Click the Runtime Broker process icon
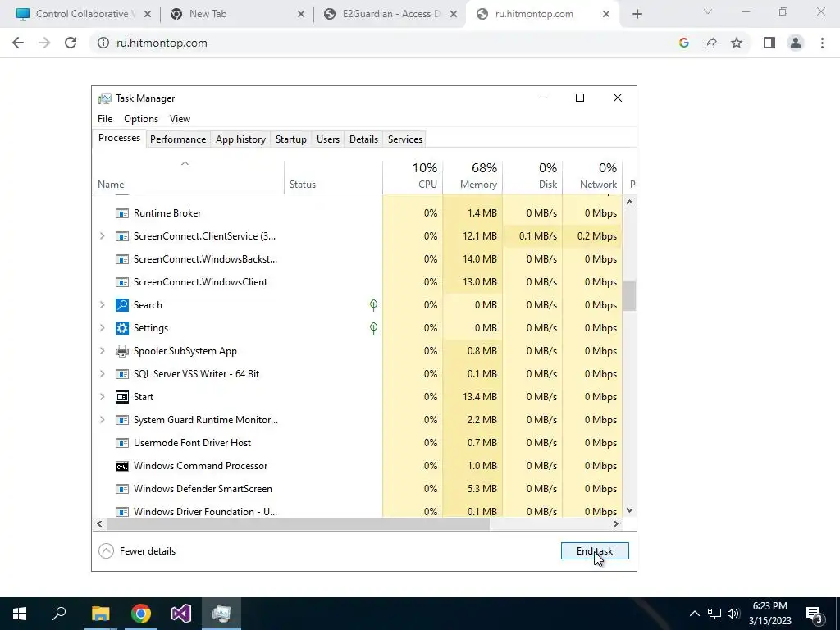Image resolution: width=840 pixels, height=630 pixels. point(122,213)
